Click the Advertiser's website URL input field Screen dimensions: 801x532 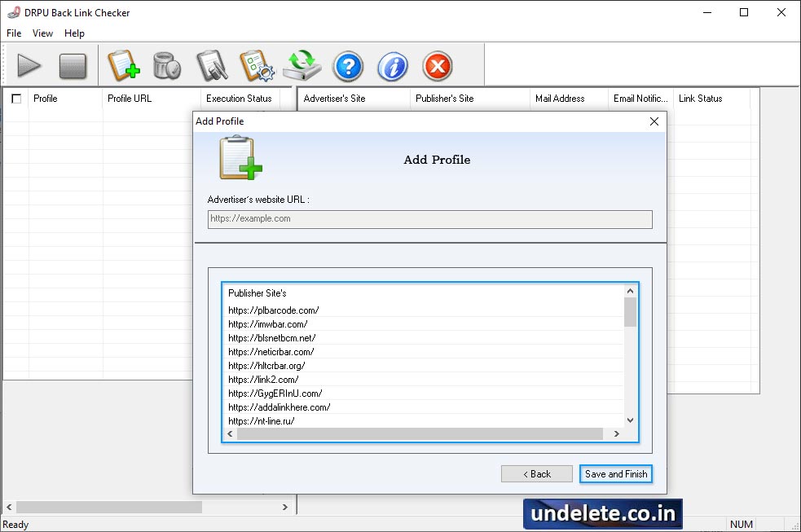[429, 218]
